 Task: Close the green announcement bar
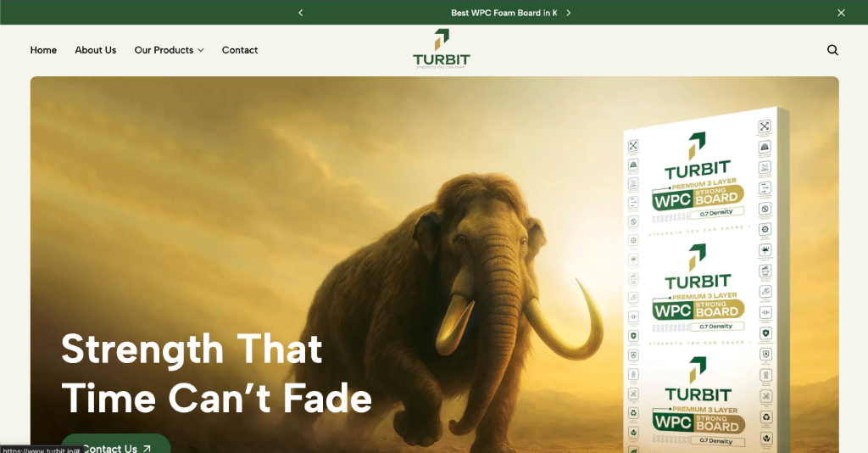tap(841, 13)
